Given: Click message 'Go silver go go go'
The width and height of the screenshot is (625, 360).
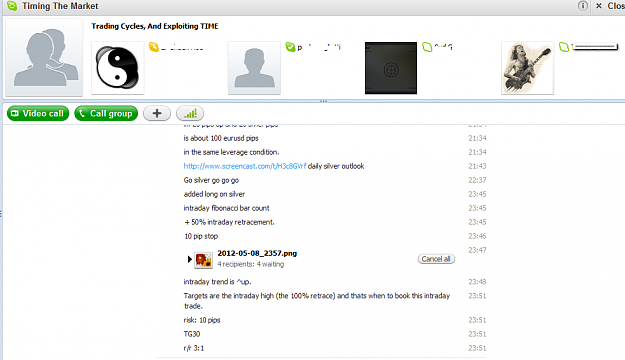Looking at the screenshot, I should pos(211,180).
